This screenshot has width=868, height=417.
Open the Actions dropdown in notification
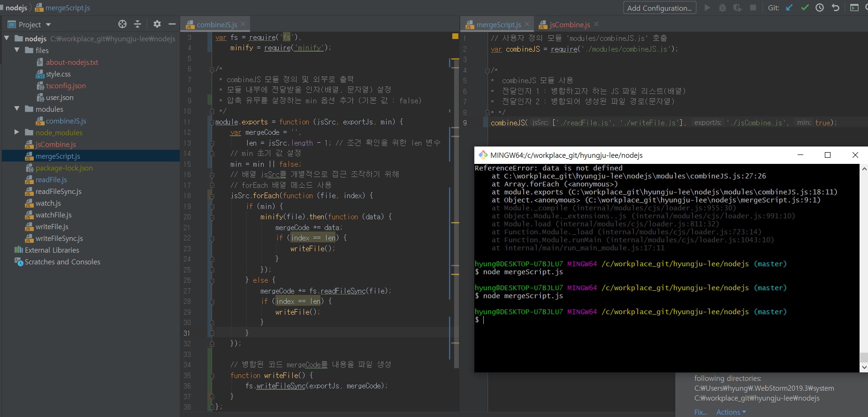731,412
